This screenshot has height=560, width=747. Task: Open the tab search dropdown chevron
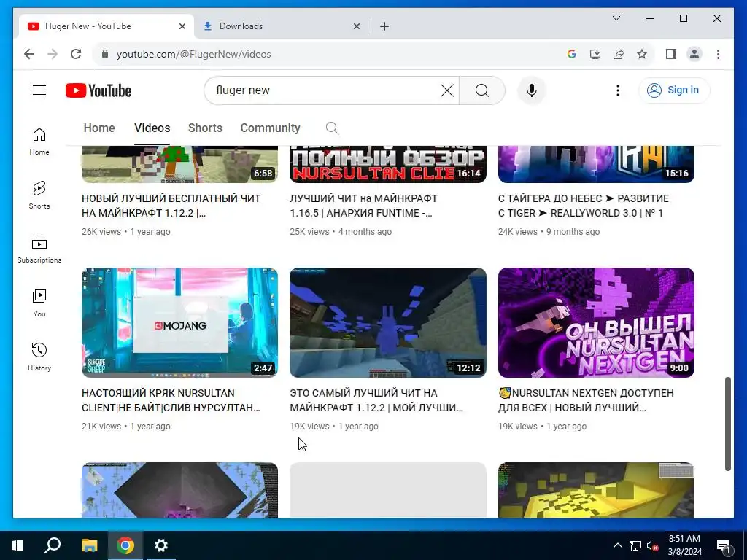tap(616, 18)
